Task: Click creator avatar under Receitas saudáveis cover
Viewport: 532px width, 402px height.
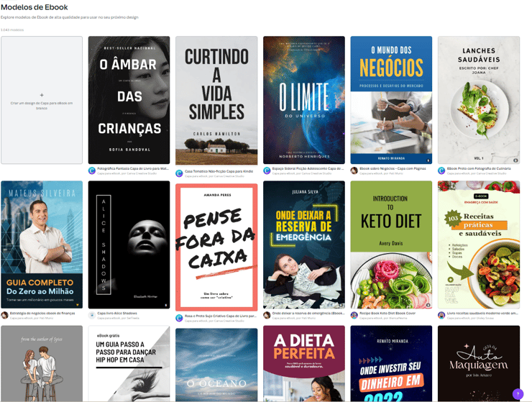Action: (x=441, y=315)
